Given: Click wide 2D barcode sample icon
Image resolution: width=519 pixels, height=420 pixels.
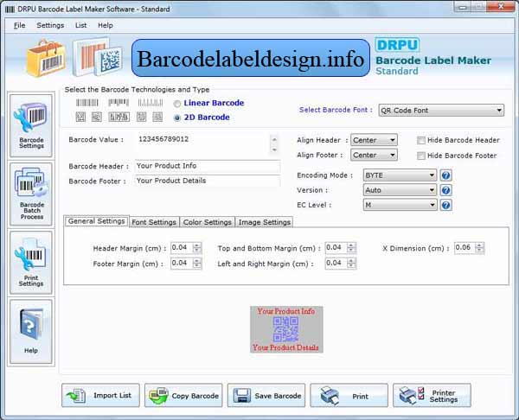Looking at the screenshot, I should pos(119,117).
